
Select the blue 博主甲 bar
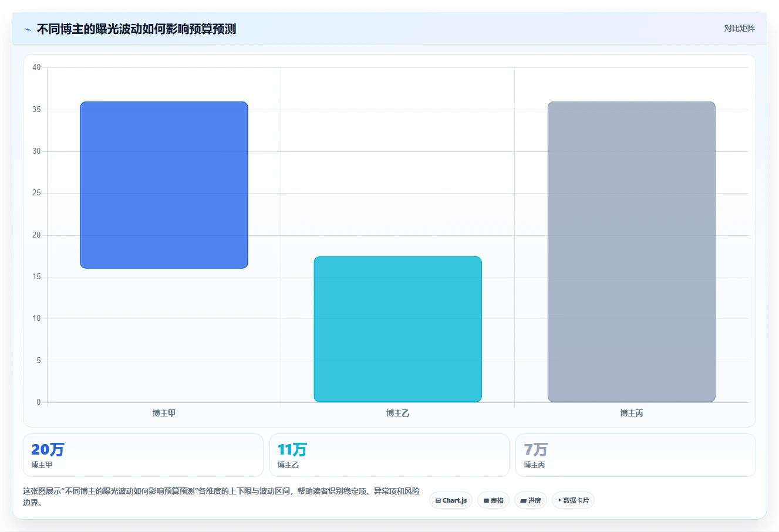click(x=164, y=185)
